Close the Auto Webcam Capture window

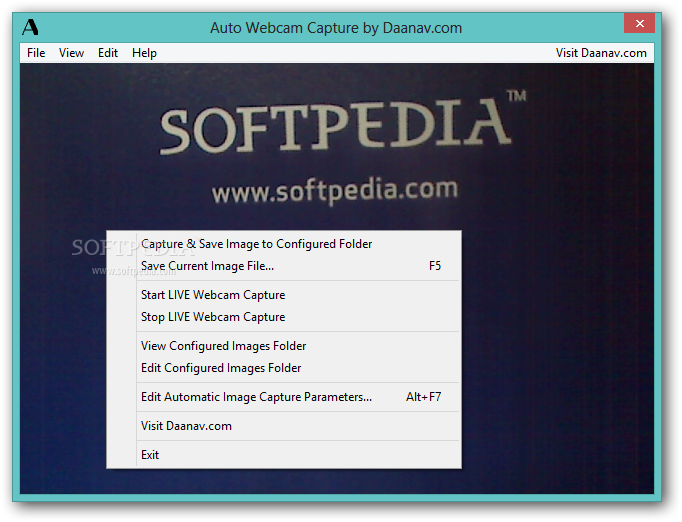point(639,23)
